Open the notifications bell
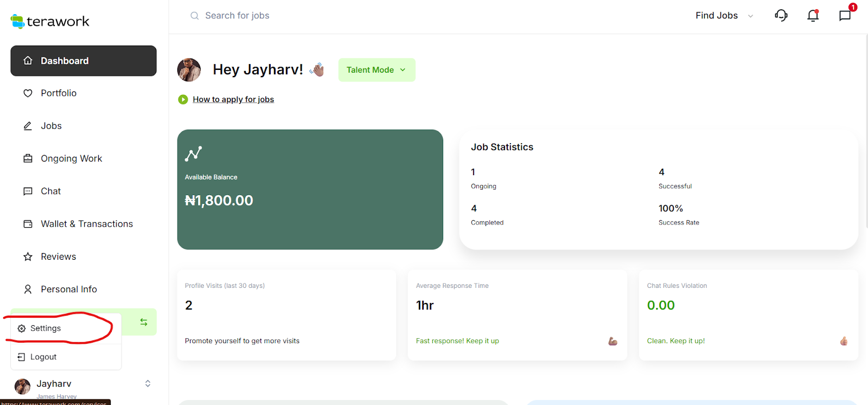The image size is (868, 405). click(813, 16)
